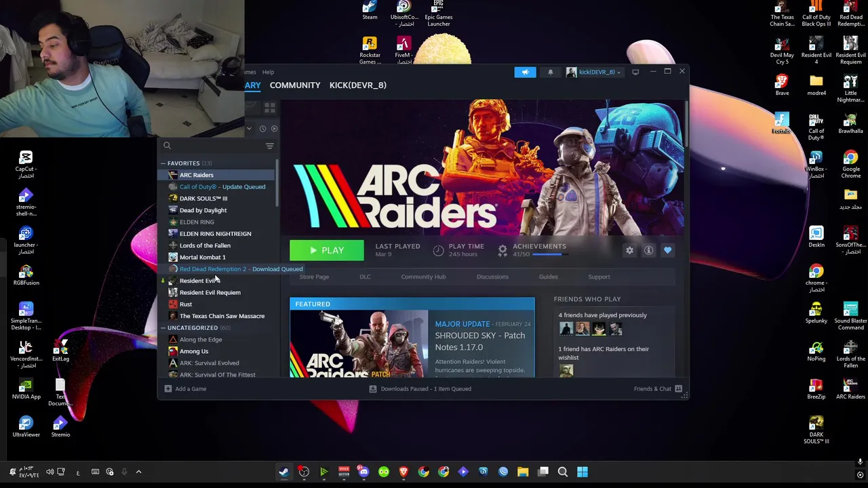Image resolution: width=868 pixels, height=488 pixels.
Task: Focus the library search field
Action: pos(214,146)
